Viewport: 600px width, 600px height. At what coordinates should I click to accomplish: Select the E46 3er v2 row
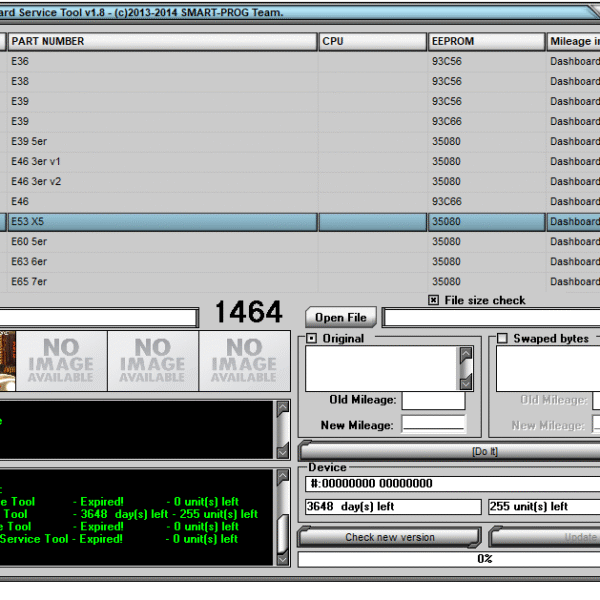[x=300, y=181]
